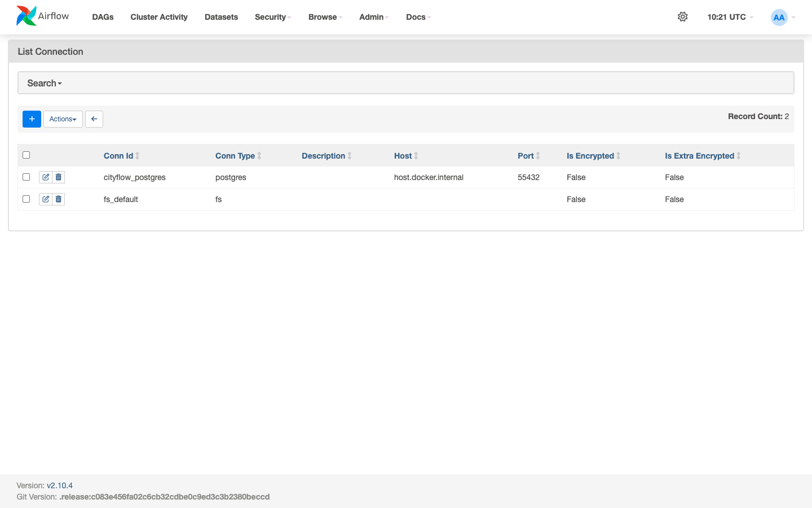Click the Conn Id column header
812x508 pixels.
tap(118, 156)
